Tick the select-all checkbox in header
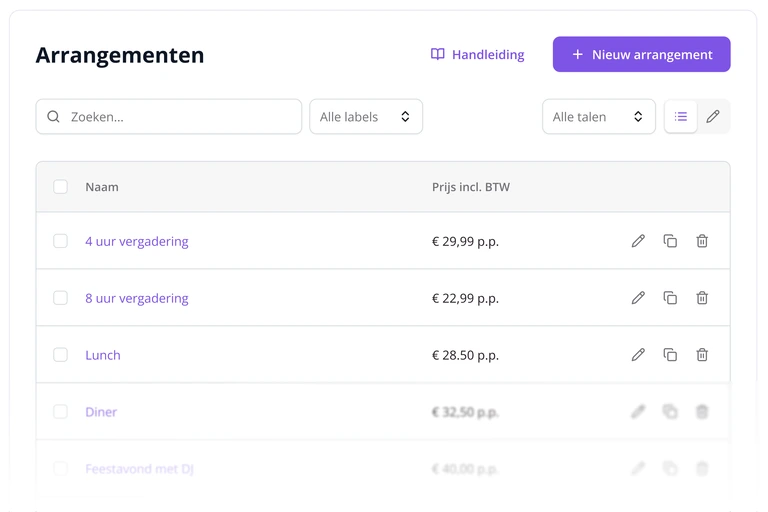Viewport: 768px width, 512px height. tap(60, 187)
